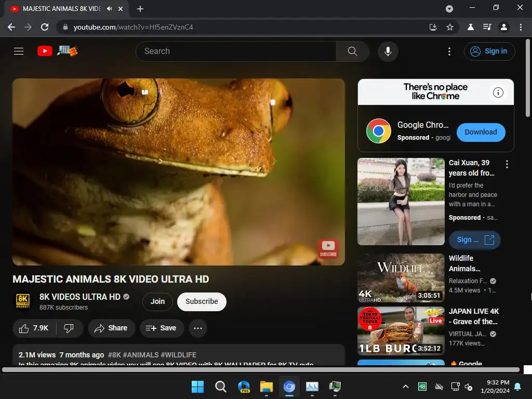Click the address bar URL
The image size is (532, 399).
(133, 27)
